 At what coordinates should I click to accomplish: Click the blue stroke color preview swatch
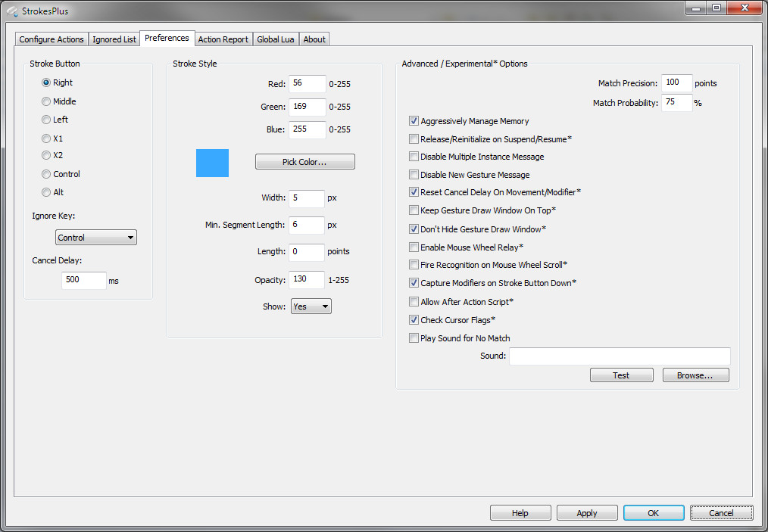pyautogui.click(x=212, y=163)
